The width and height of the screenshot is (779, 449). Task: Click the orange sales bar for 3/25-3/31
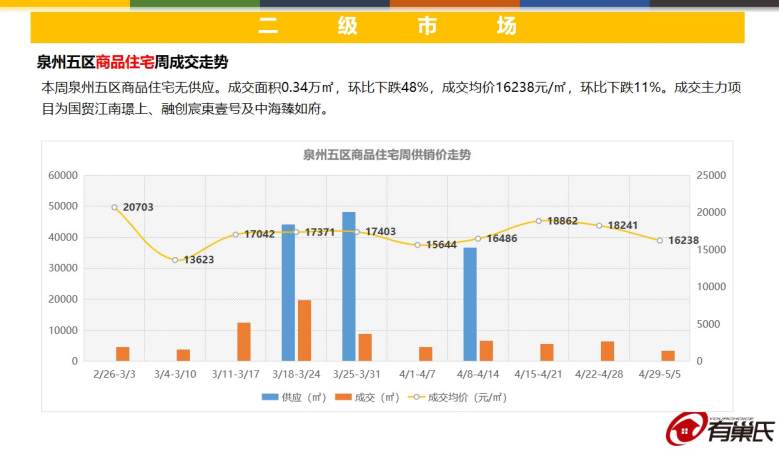365,347
